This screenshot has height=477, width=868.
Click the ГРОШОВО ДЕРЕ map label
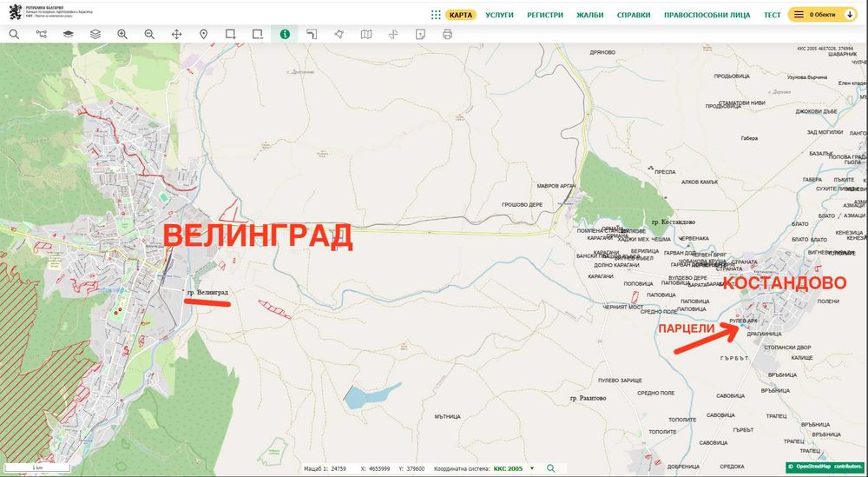click(523, 205)
